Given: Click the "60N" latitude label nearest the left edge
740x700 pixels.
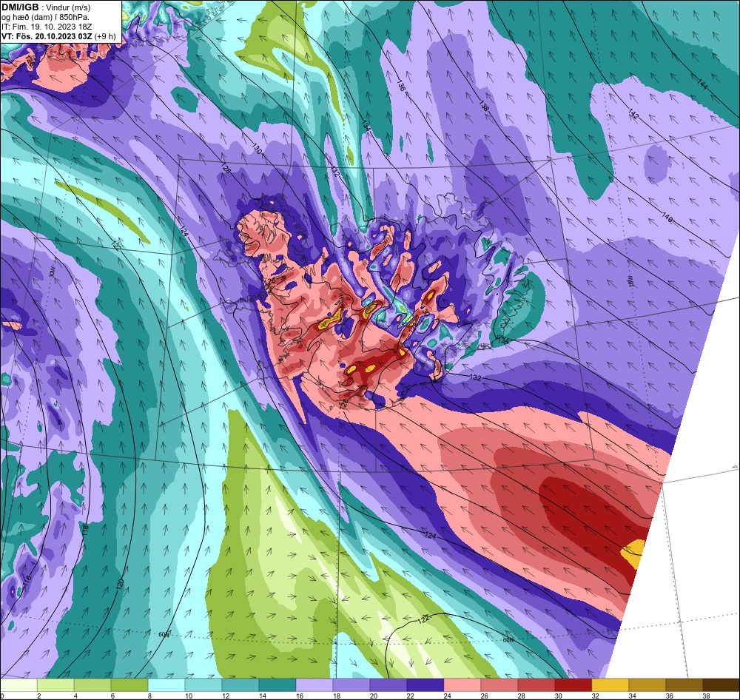Looking at the screenshot, I should (164, 634).
